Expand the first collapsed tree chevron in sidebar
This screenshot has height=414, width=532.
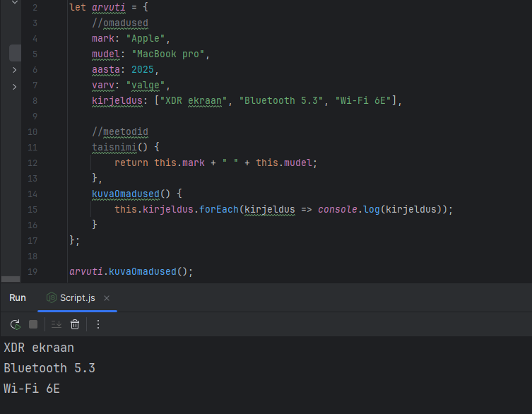point(15,70)
